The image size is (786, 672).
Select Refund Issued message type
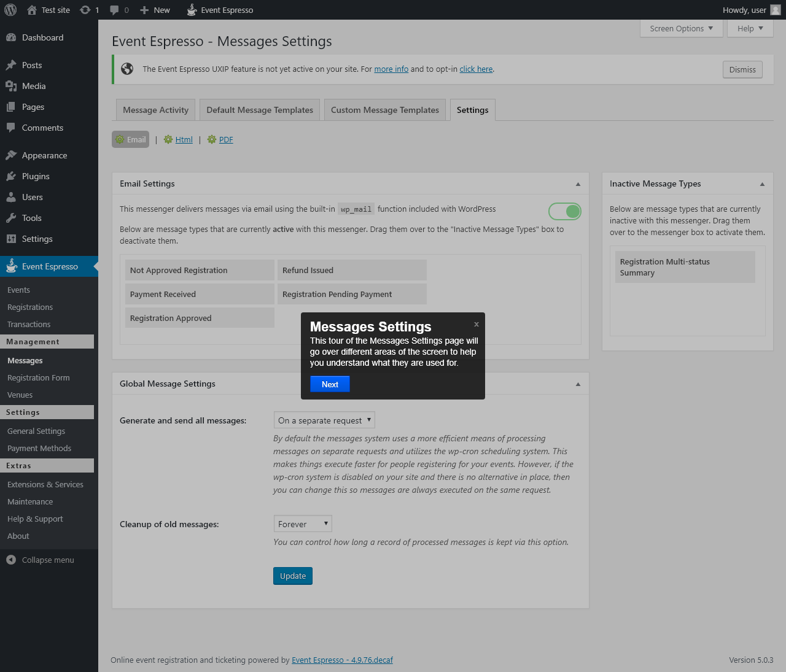point(352,270)
